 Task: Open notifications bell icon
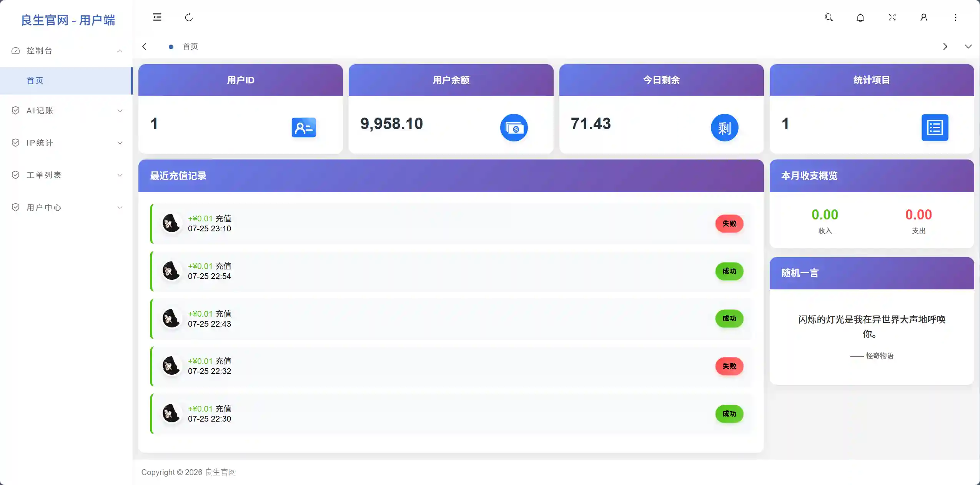click(x=860, y=18)
